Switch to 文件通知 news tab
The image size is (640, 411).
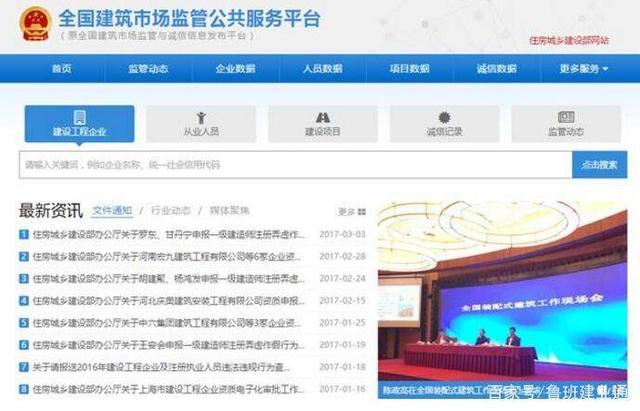point(112,211)
